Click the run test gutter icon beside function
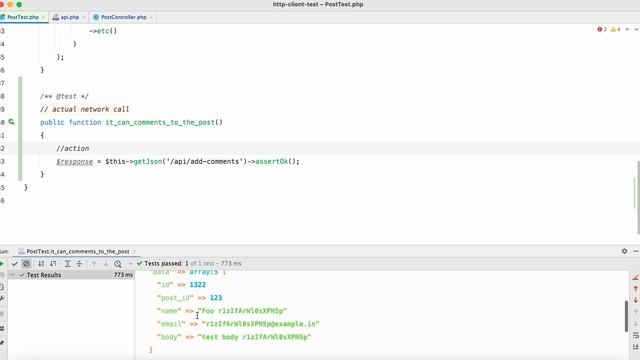Screen dimensions: 640x360 click(11, 122)
